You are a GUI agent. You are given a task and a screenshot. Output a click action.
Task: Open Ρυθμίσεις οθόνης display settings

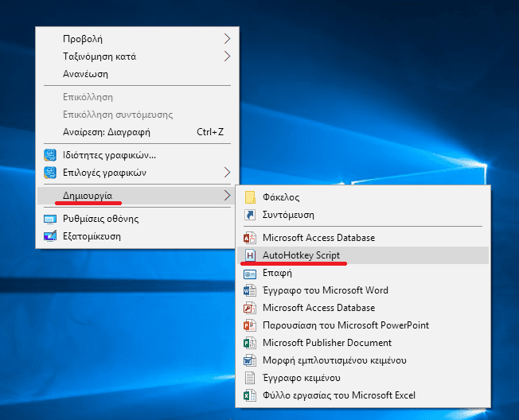coord(138,219)
